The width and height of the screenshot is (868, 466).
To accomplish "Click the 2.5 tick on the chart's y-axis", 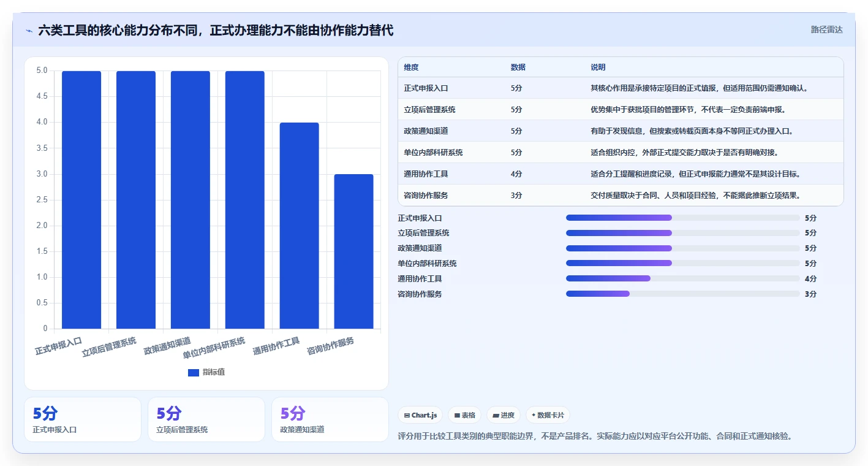I will (x=42, y=200).
